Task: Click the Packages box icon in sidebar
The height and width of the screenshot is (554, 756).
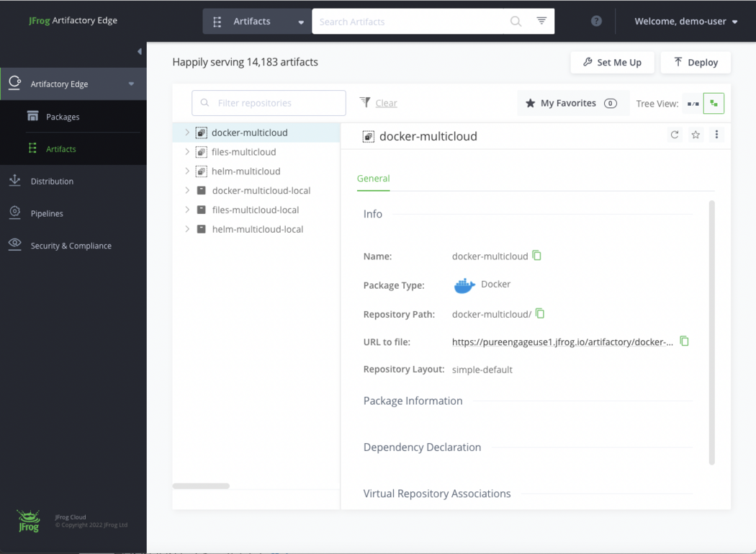Action: click(32, 116)
